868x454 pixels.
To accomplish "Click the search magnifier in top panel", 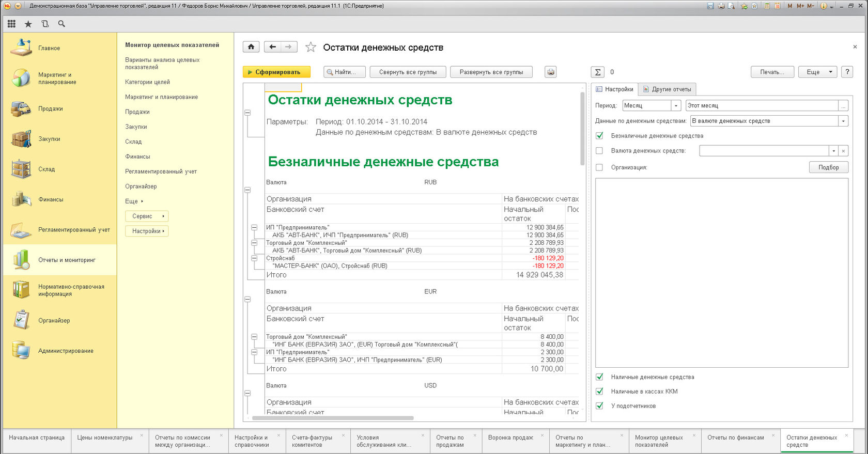I will pyautogui.click(x=61, y=24).
